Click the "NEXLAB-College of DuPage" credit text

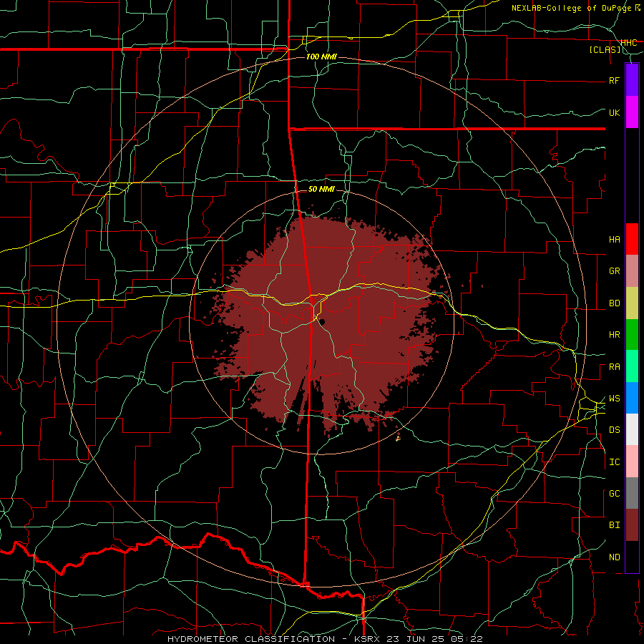(x=572, y=8)
